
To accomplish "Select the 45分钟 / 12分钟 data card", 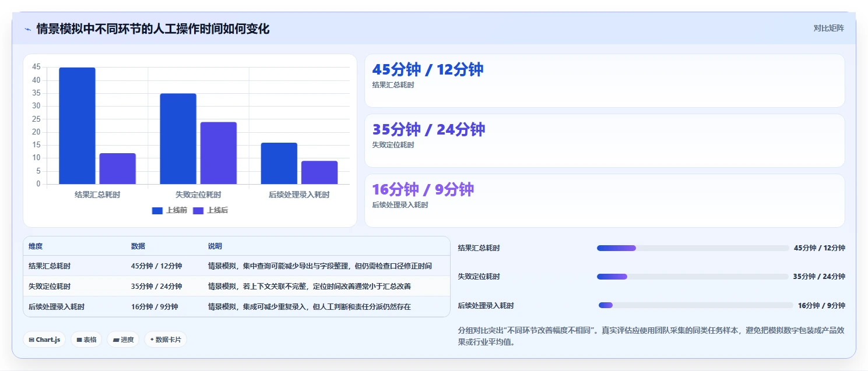I will pyautogui.click(x=605, y=80).
